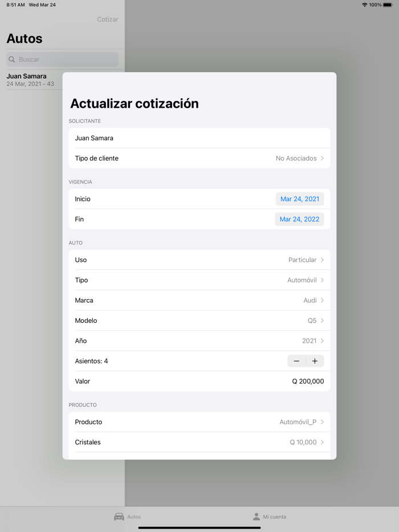Expand the Marca row showing Audi
The width and height of the screenshot is (399, 532).
pos(199,300)
